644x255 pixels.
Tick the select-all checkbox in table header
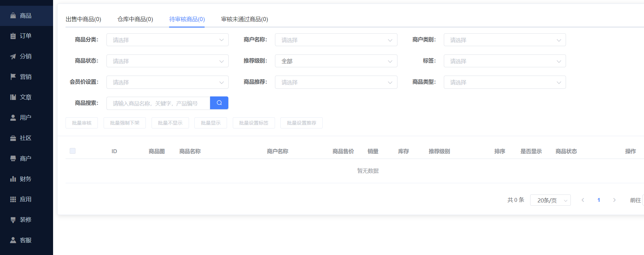tap(73, 151)
